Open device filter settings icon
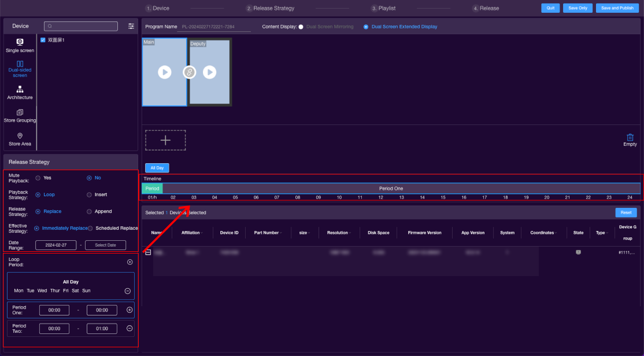644x356 pixels. click(131, 26)
